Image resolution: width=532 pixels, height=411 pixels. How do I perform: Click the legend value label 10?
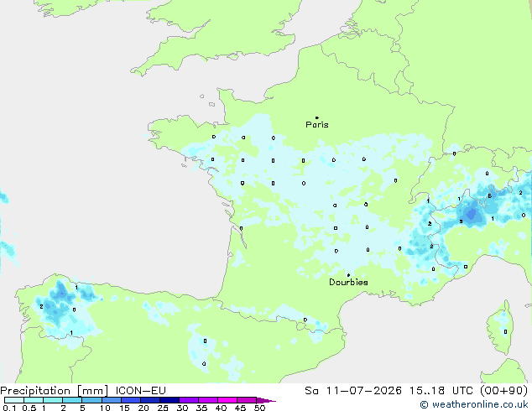(105, 408)
